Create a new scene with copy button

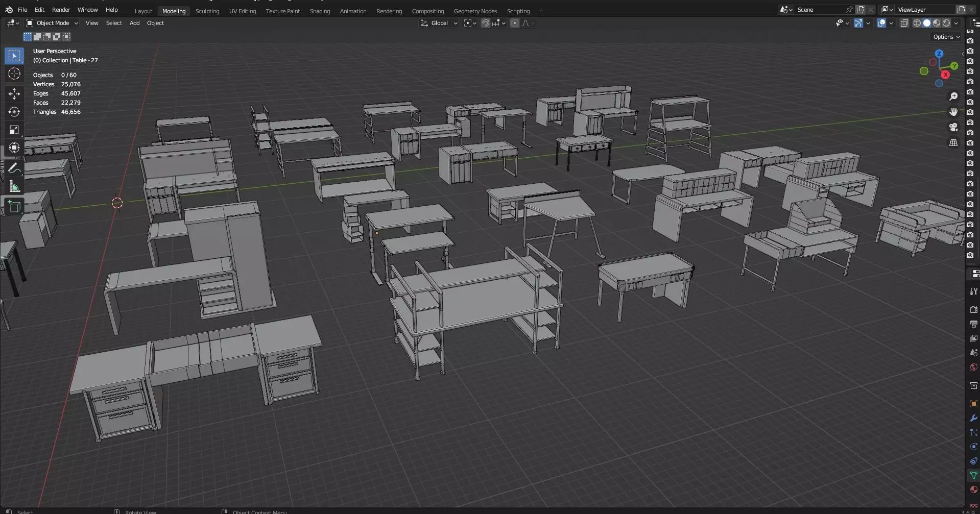(861, 10)
